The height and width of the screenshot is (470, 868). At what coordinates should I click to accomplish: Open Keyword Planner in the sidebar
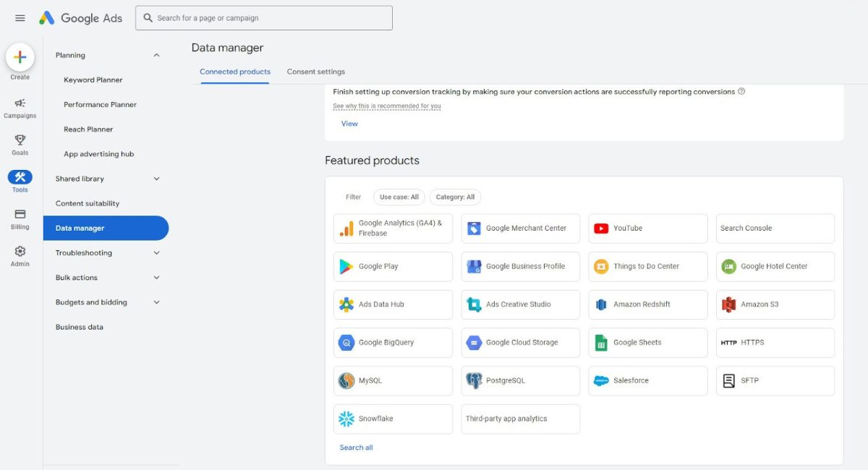tap(93, 80)
